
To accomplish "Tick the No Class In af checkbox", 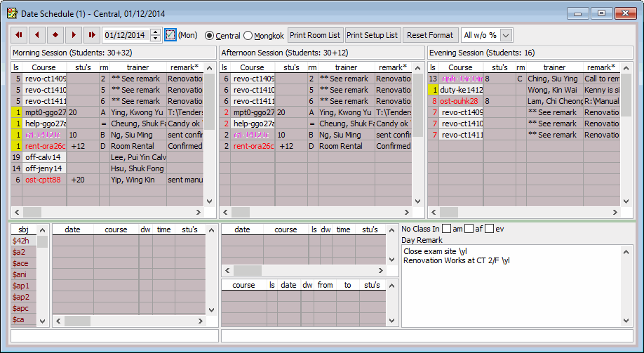I will click(x=469, y=229).
